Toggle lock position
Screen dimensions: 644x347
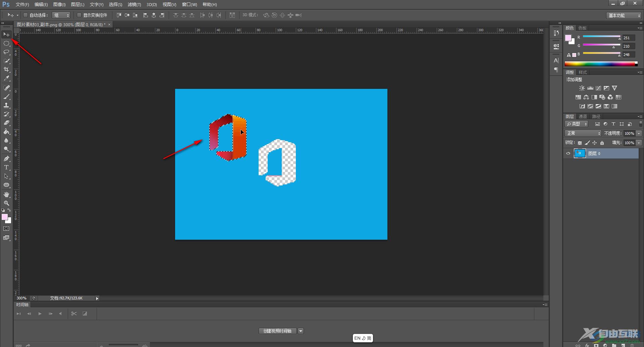(595, 143)
